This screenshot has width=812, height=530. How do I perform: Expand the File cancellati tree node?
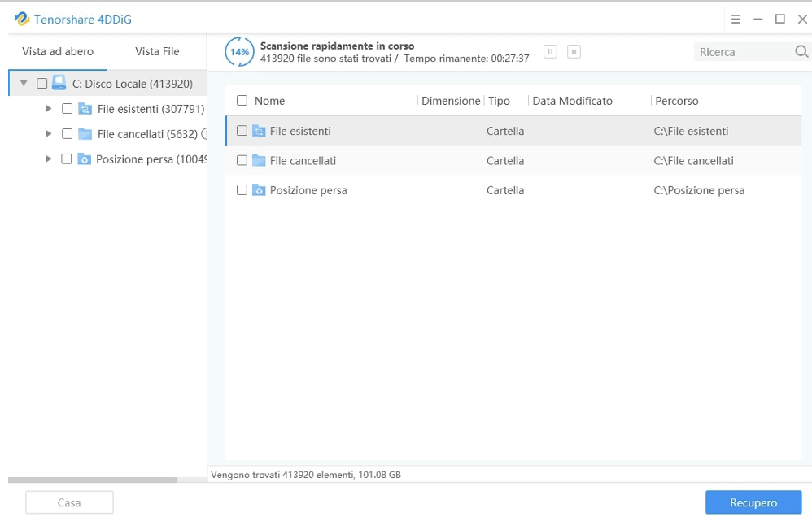coord(49,133)
